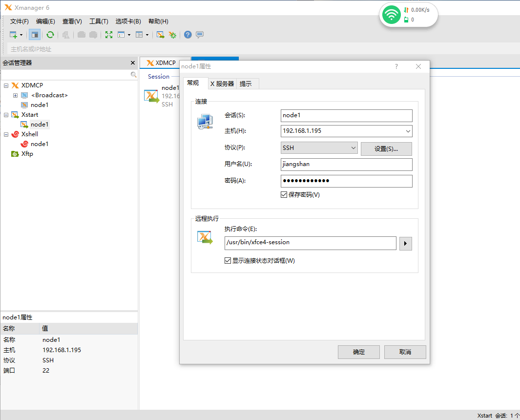Viewport: 520px width, 420px height.
Task: Click the port value 22
Action: click(x=46, y=371)
